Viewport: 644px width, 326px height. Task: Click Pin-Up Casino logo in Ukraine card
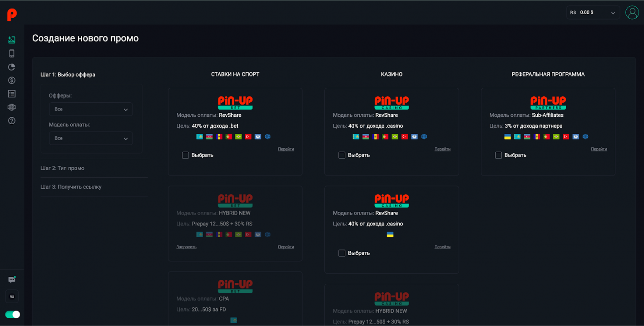pyautogui.click(x=391, y=201)
